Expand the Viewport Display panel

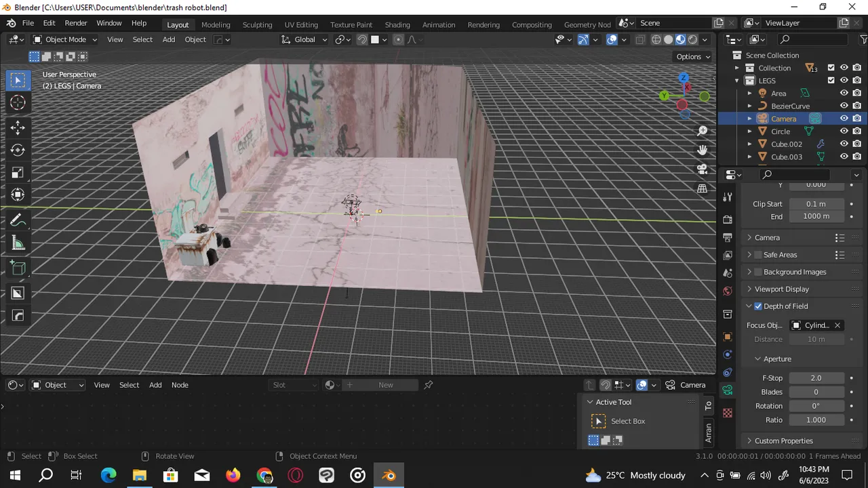click(x=749, y=289)
